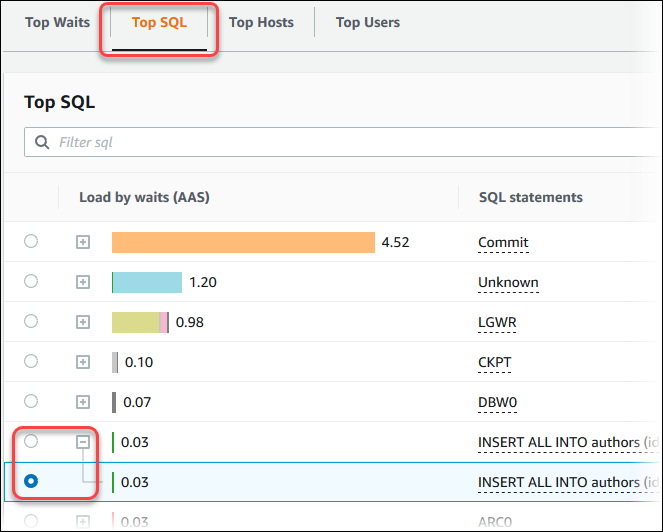Expand the LGWR row breakdown

tap(84, 322)
